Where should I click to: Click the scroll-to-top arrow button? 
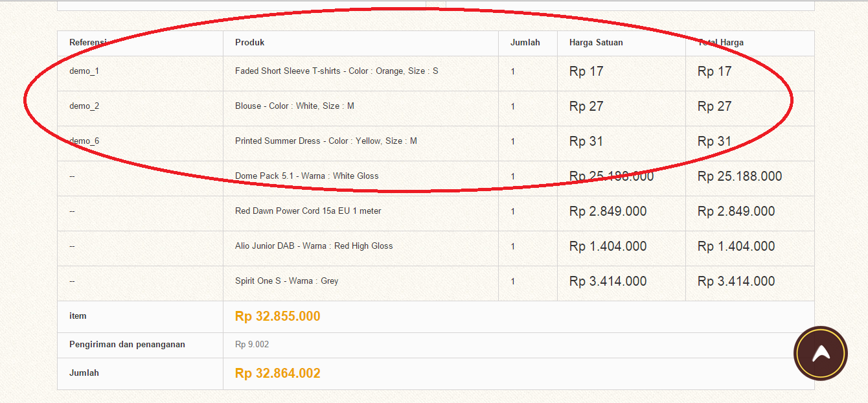821,353
